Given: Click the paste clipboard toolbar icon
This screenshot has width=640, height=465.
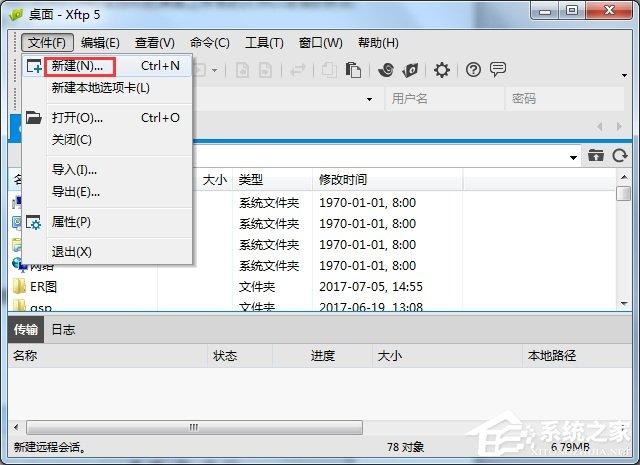Looking at the screenshot, I should coord(353,70).
